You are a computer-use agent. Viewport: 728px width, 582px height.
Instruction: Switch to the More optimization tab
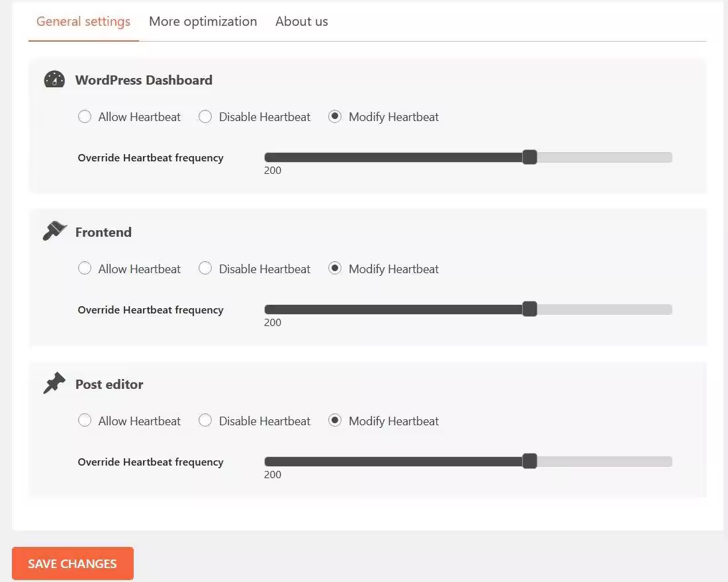coord(203,21)
